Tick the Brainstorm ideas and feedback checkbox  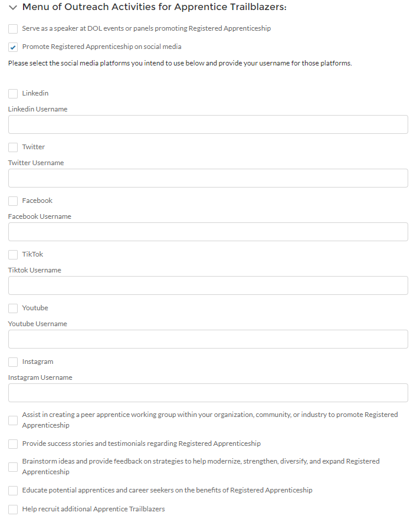[13, 467]
